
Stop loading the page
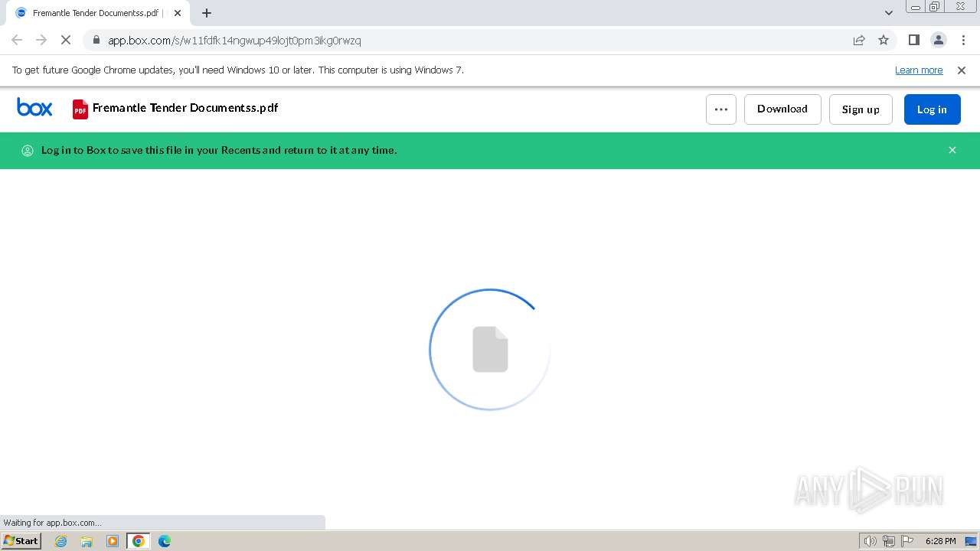(x=66, y=40)
